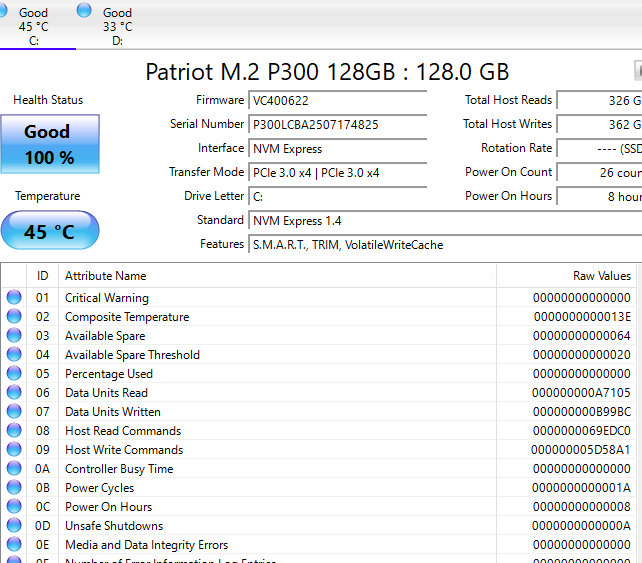Click the Power On Hours value field at top
The width and height of the screenshot is (642, 563).
tap(599, 197)
